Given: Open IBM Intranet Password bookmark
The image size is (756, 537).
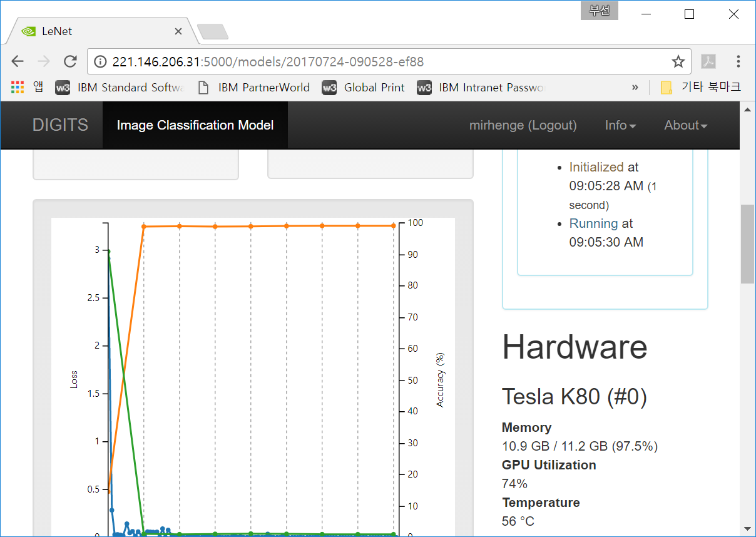Looking at the screenshot, I should coord(482,88).
